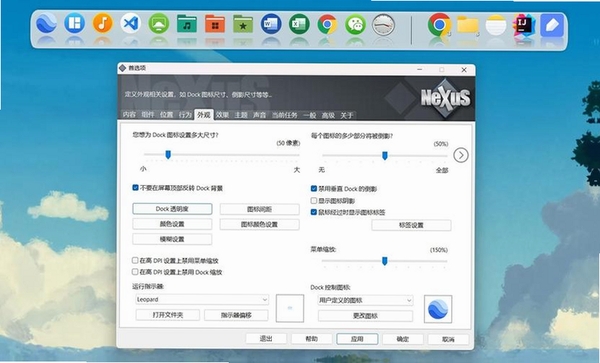600x363 pixels.
Task: Open the gauge meter dock icon
Action: click(383, 25)
